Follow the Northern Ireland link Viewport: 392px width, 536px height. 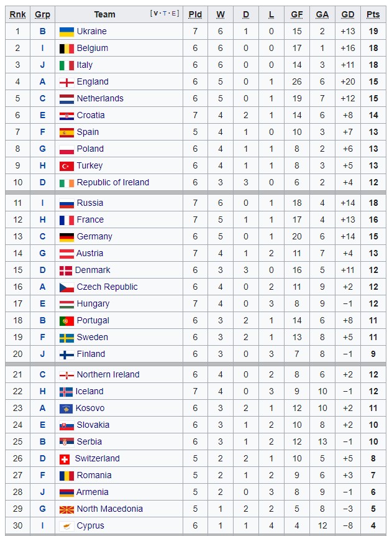(x=107, y=374)
